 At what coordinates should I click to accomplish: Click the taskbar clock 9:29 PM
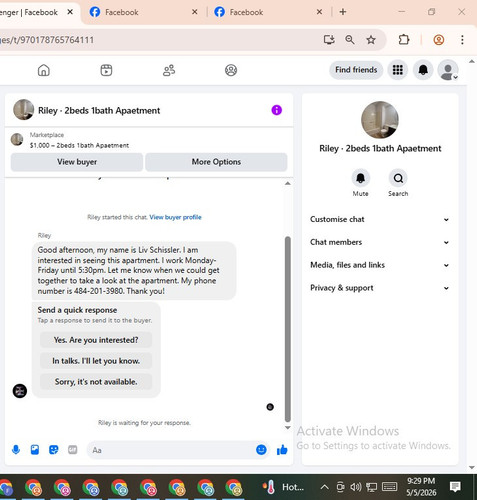pyautogui.click(x=421, y=487)
